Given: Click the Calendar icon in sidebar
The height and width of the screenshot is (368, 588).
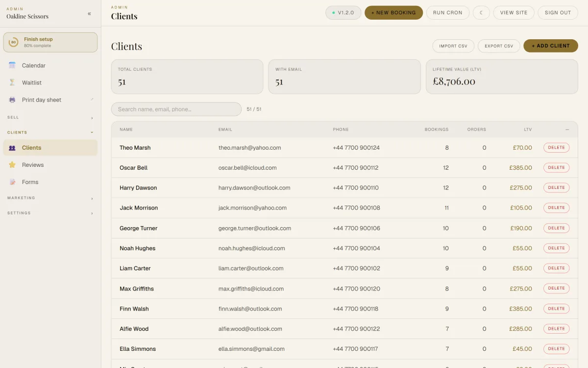Looking at the screenshot, I should 12,65.
